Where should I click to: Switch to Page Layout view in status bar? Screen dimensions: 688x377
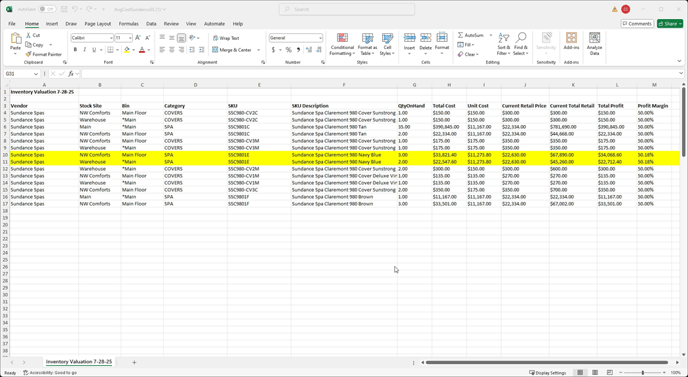click(595, 373)
